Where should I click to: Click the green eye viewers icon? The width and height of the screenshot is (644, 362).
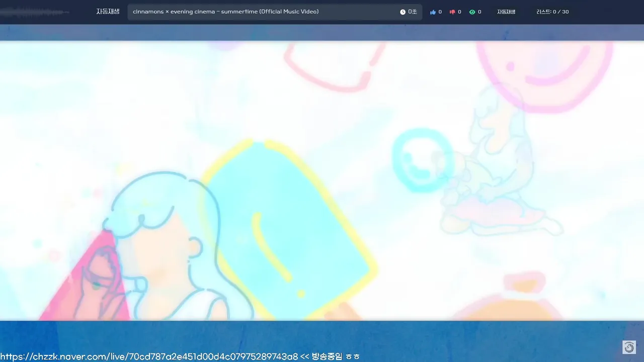(472, 12)
